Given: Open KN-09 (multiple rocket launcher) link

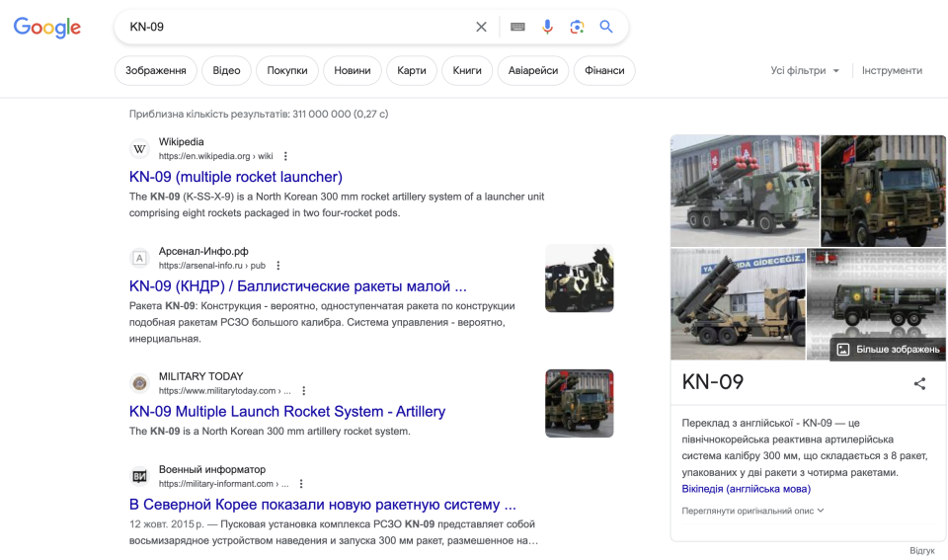Looking at the screenshot, I should 236,177.
